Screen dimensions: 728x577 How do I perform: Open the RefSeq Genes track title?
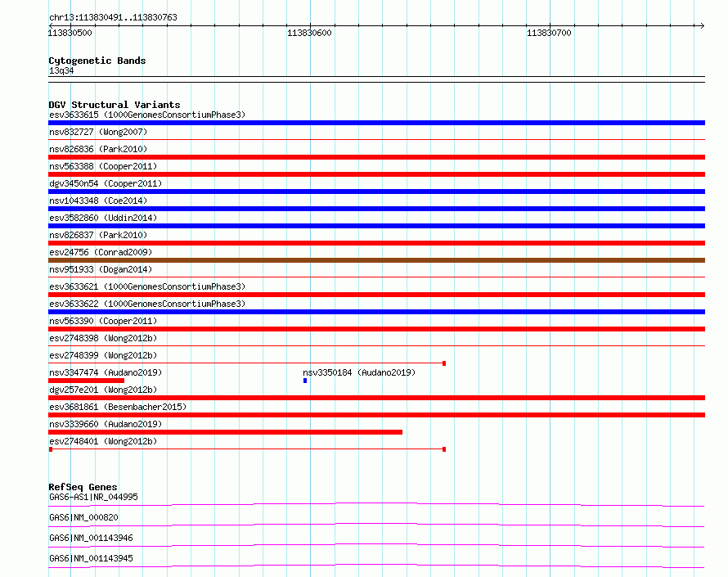(83, 487)
